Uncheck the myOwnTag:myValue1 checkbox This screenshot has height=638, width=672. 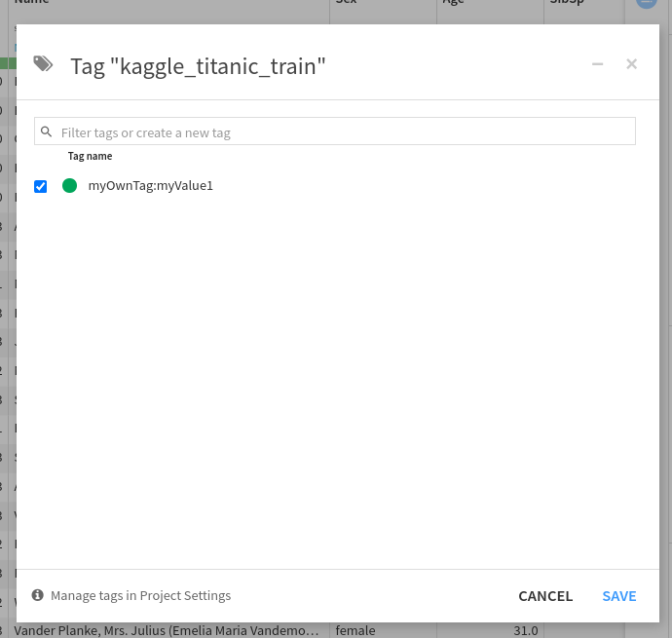point(41,186)
